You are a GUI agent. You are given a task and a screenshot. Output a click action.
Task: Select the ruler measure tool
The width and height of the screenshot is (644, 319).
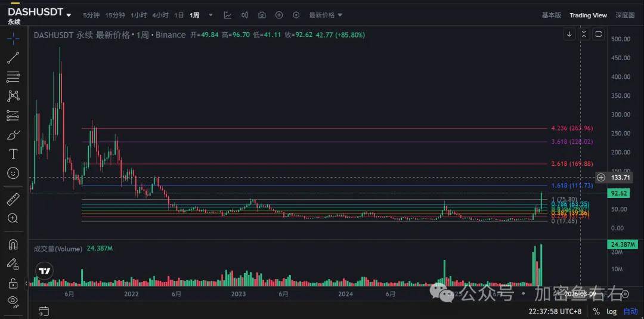click(x=13, y=200)
